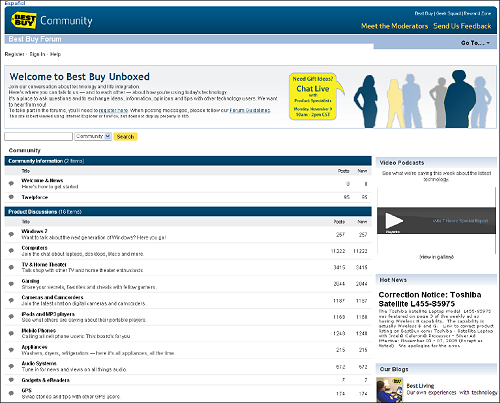
Task: Open the Best Living blog link
Action: 420,386
